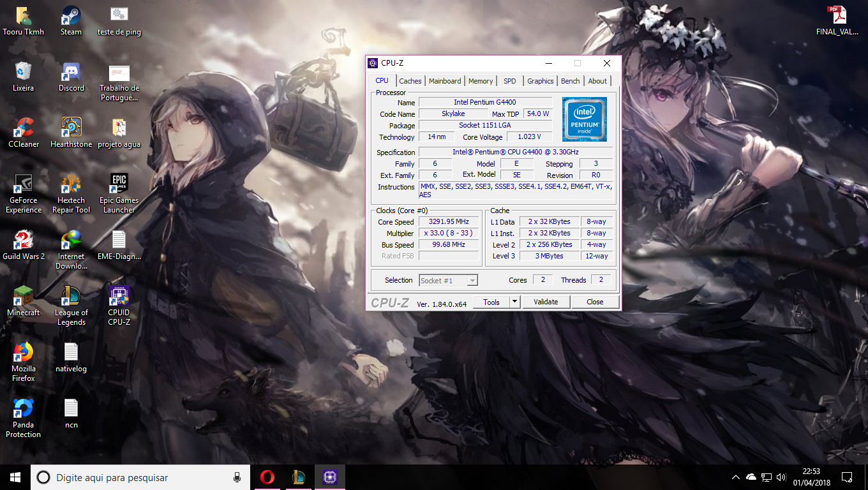Open the Tooru Tkmh user folder icon
Screen dimensions: 868x490
coord(24,20)
